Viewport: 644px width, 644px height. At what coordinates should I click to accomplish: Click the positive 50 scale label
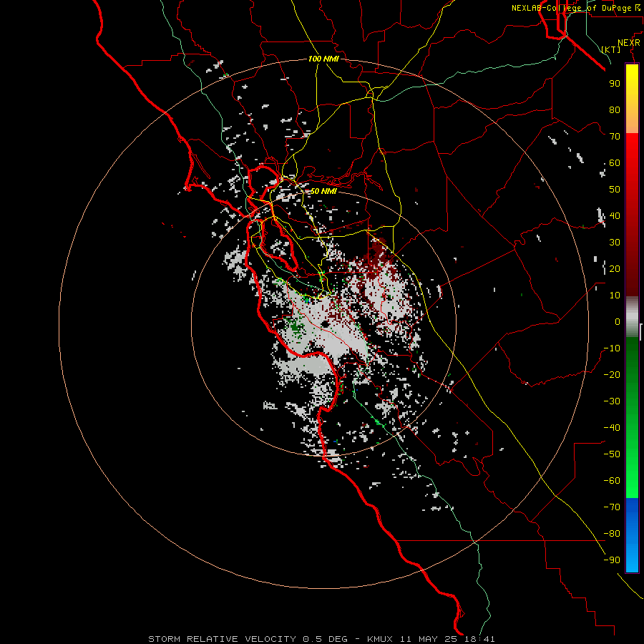[x=615, y=190]
